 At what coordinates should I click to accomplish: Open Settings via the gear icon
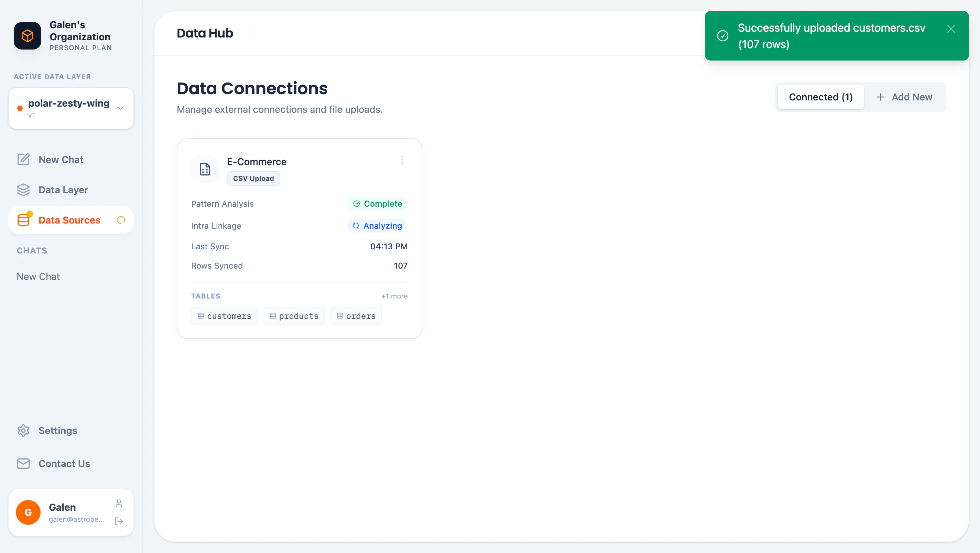(x=23, y=431)
